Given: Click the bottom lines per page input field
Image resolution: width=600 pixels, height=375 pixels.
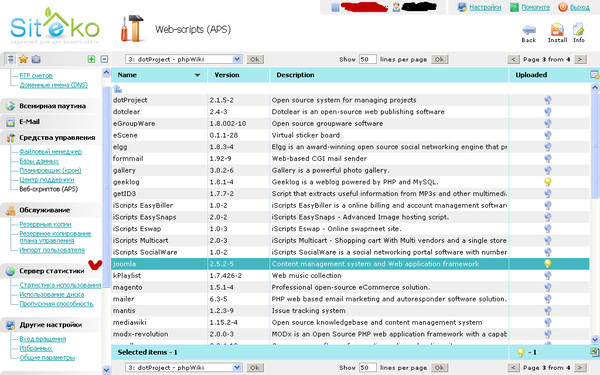Looking at the screenshot, I should pos(367,367).
